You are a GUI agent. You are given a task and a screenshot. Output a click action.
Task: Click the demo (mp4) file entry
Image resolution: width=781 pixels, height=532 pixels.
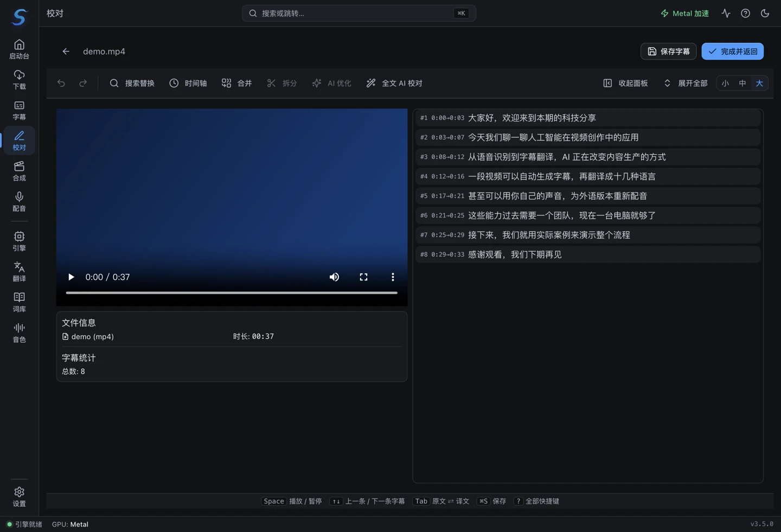point(88,337)
